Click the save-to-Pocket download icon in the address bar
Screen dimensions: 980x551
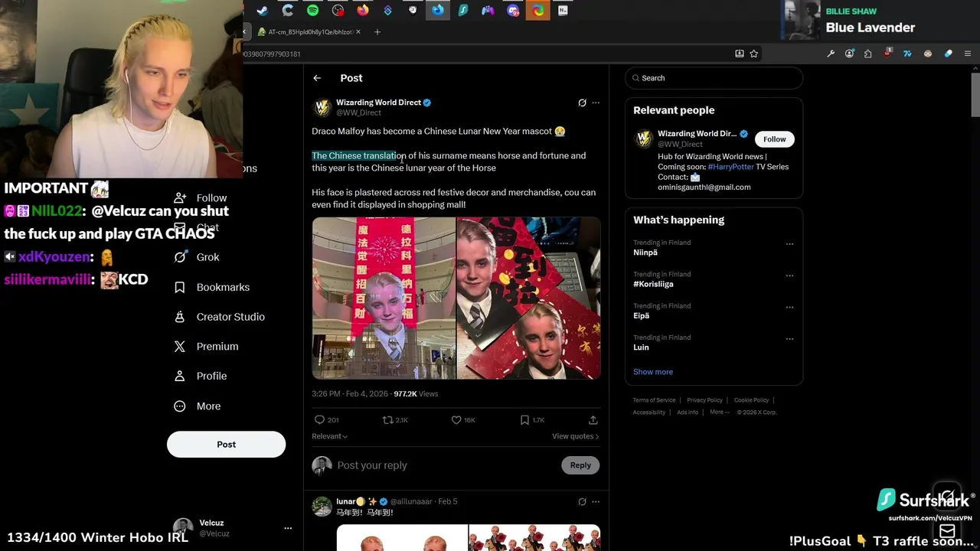(739, 54)
